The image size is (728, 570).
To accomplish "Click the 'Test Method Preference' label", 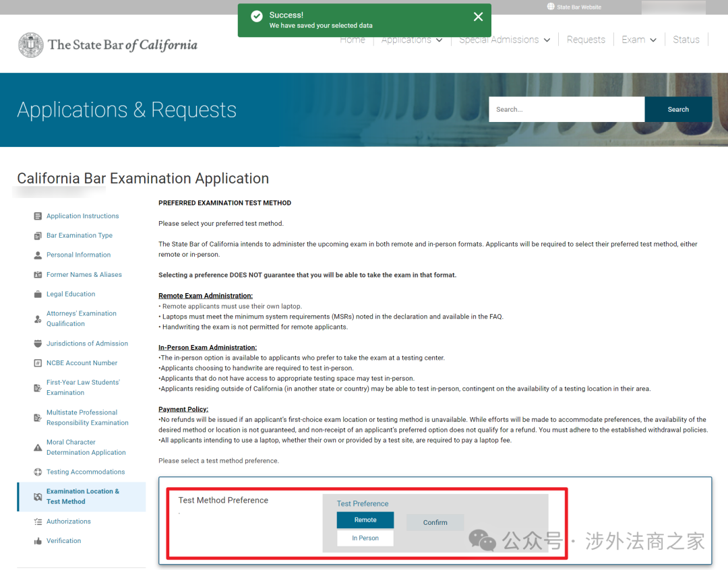I will (x=223, y=501).
